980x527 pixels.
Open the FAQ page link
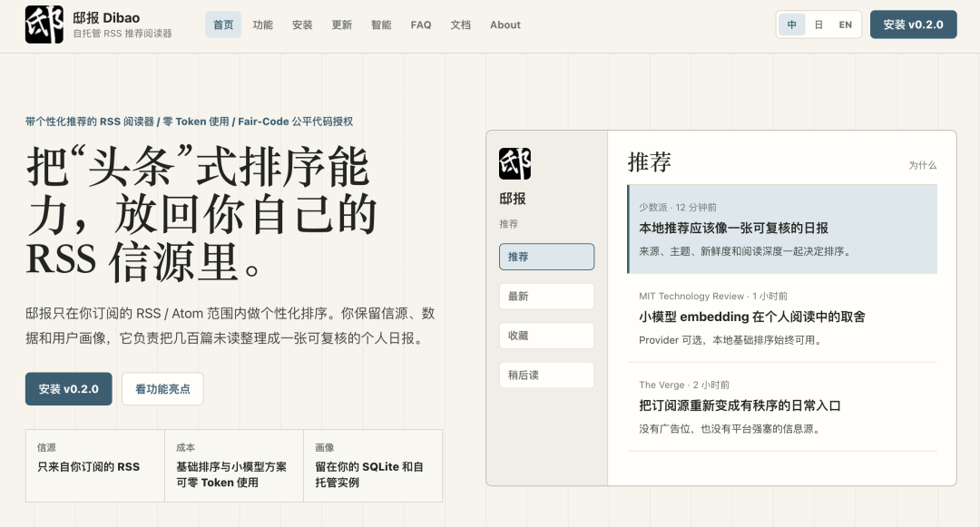pos(421,25)
